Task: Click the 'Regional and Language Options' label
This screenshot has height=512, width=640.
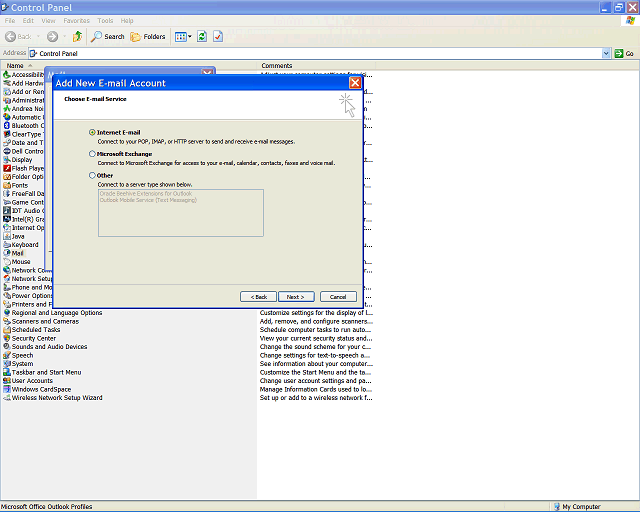Action: pyautogui.click(x=57, y=313)
